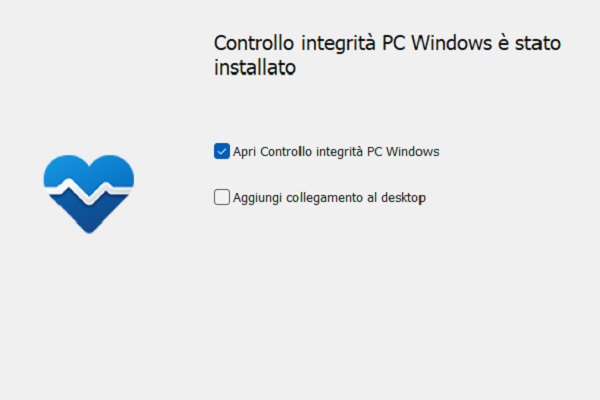Toggle the launch-app option after installation
600x400 pixels.
pos(222,151)
